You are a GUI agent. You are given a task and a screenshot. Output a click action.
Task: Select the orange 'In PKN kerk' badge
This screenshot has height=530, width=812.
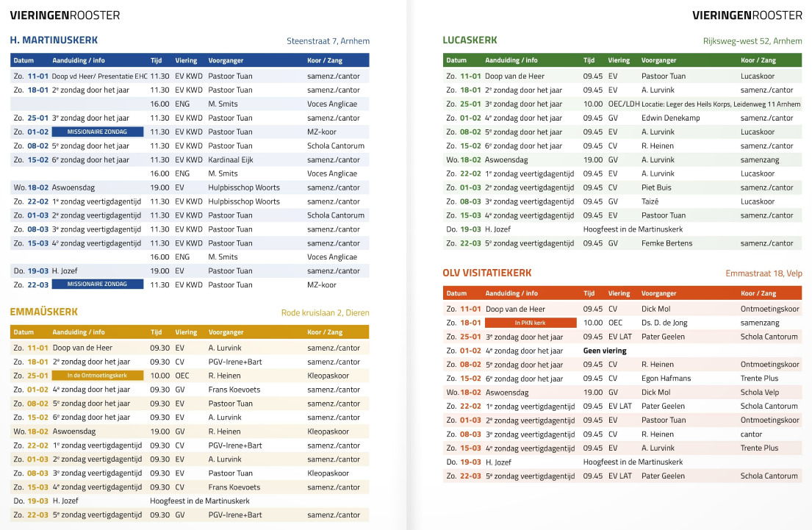pyautogui.click(x=530, y=323)
